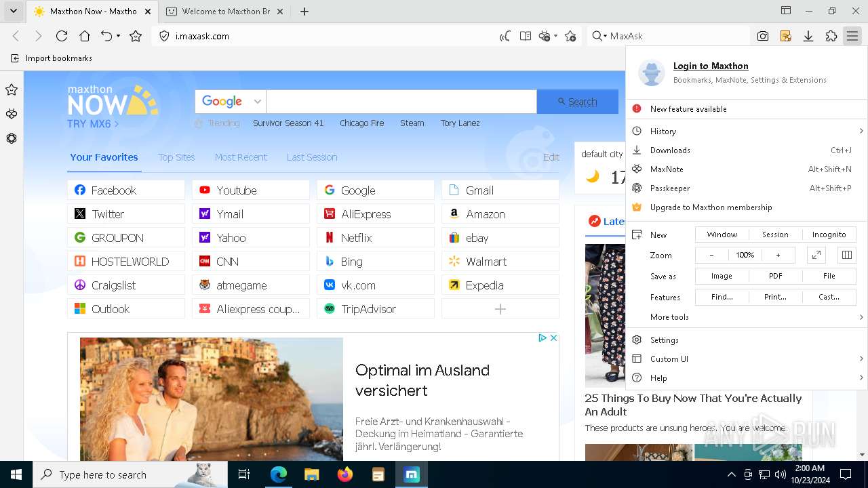Switch to Last Session tab
This screenshot has height=488, width=868.
(312, 157)
